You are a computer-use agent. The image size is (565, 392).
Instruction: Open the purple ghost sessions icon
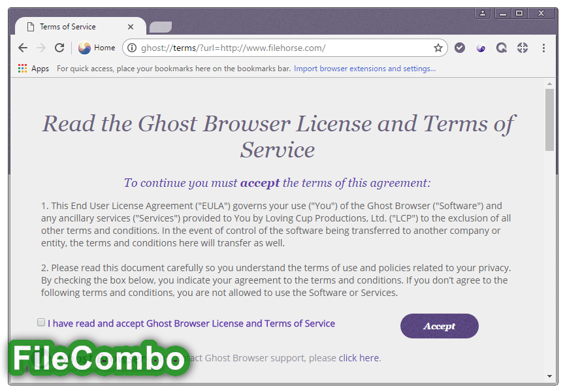[481, 48]
